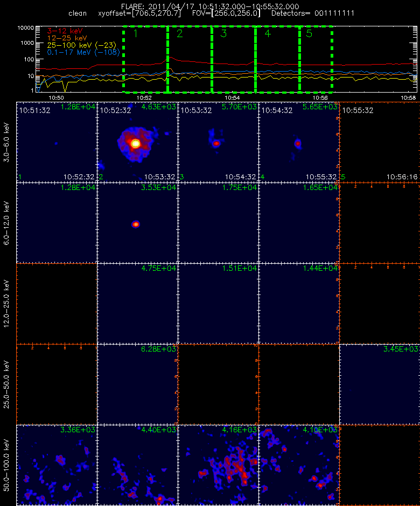Click the 3.0-6.0 keV row label
This screenshot has width=420, height=506.
point(6,142)
